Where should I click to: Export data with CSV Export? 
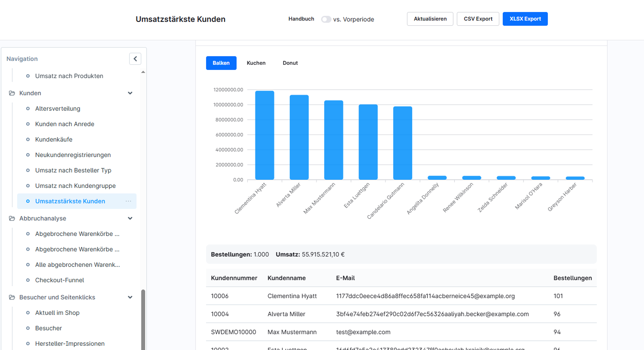478,19
